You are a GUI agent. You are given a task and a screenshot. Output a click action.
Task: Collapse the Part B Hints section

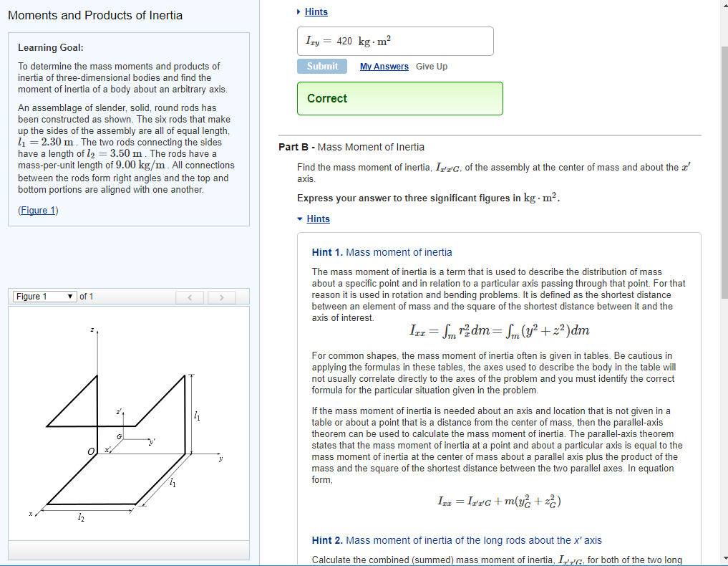coord(318,219)
